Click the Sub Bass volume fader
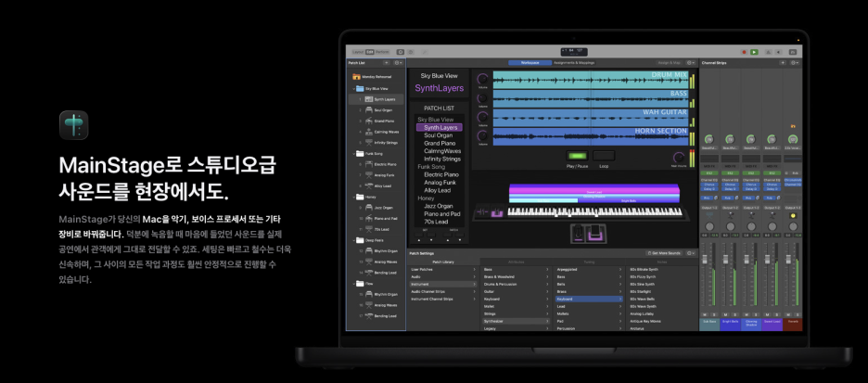The width and height of the screenshot is (868, 383). 705,260
